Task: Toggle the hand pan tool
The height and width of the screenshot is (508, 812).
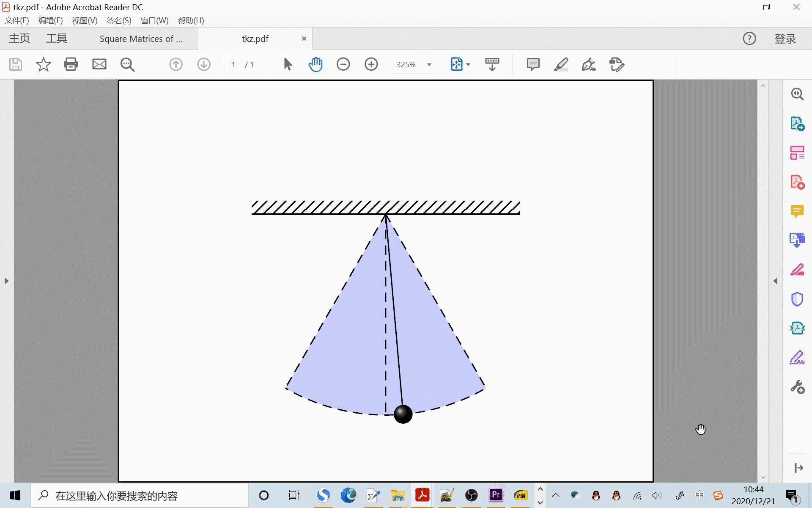Action: point(315,64)
